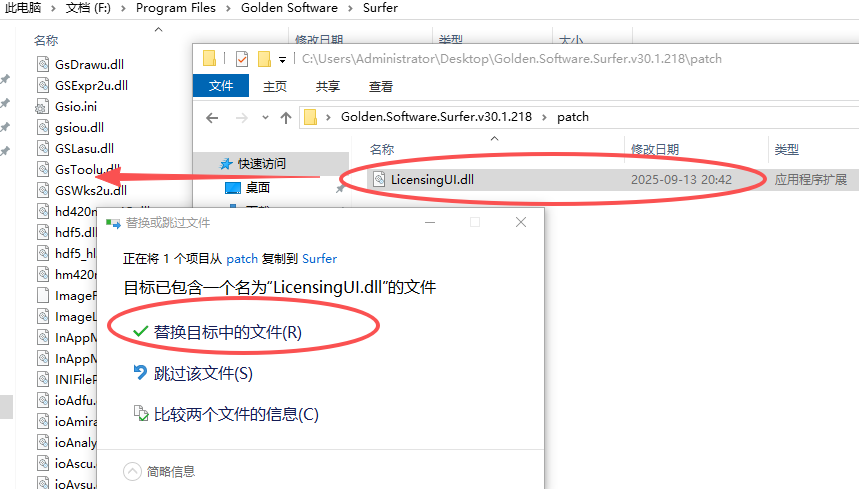
Task: Click the Surfer destination link in the dialog
Action: (319, 259)
